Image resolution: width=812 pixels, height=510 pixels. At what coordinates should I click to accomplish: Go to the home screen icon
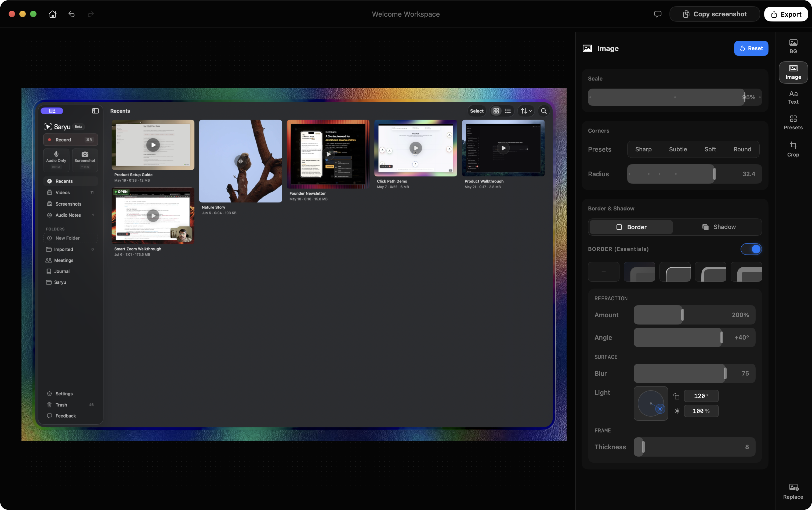pos(53,14)
